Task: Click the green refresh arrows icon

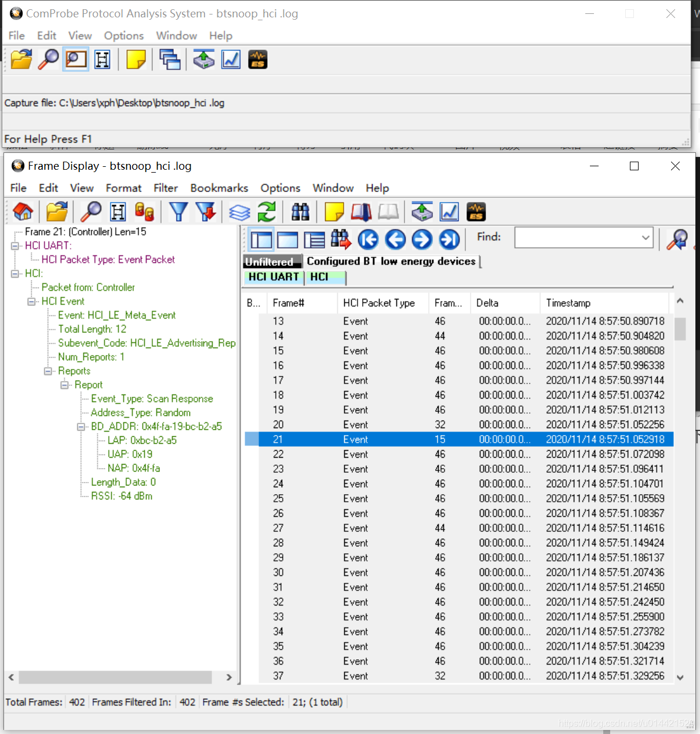Action: (x=267, y=211)
